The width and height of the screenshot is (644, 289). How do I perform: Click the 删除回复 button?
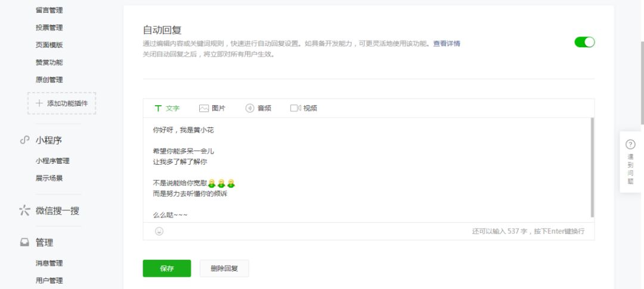(x=224, y=269)
